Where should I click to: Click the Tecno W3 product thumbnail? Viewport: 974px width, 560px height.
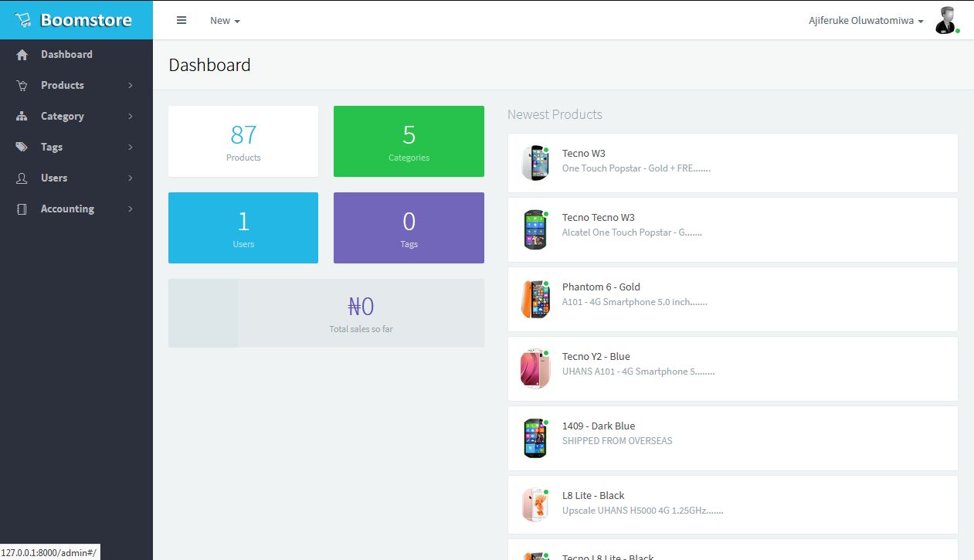pyautogui.click(x=535, y=163)
